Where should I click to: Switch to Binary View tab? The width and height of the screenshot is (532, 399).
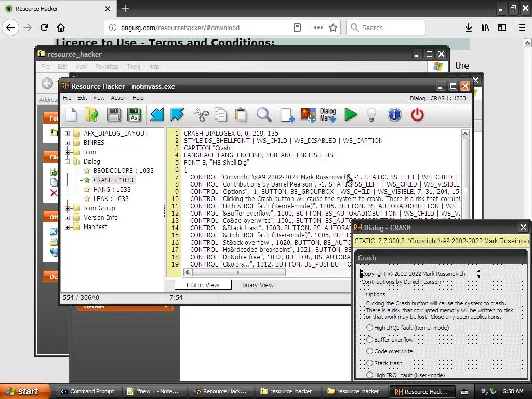click(x=257, y=285)
